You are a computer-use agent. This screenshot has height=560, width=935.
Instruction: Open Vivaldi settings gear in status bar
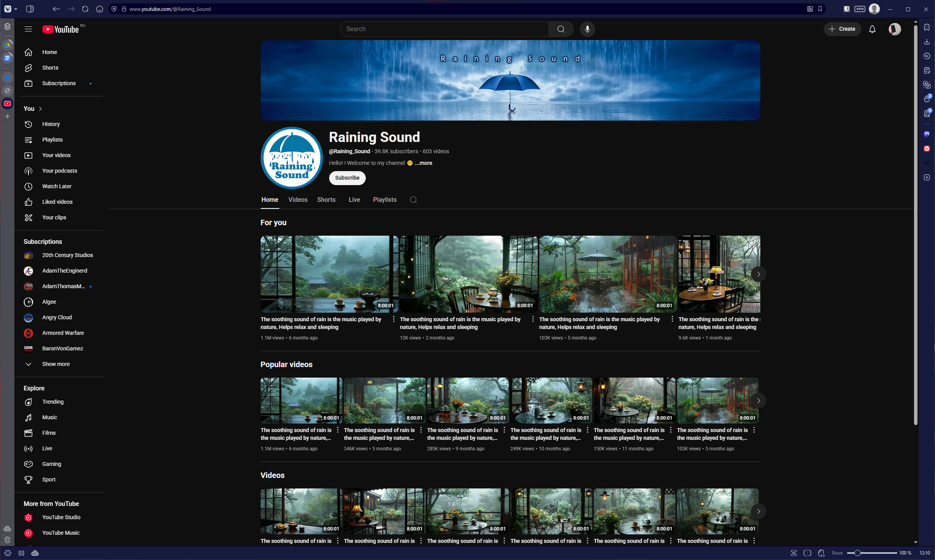point(8,553)
